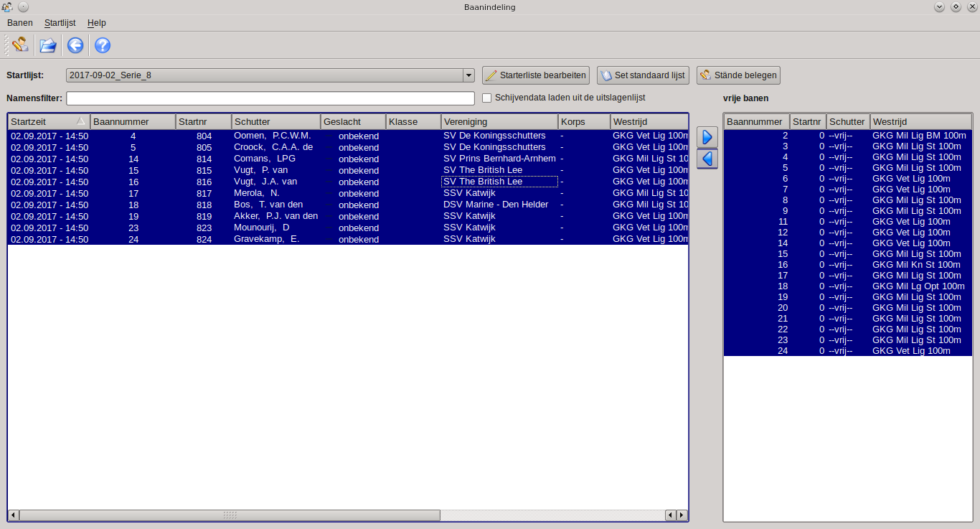Sort by Vereniging column header

tap(499, 121)
